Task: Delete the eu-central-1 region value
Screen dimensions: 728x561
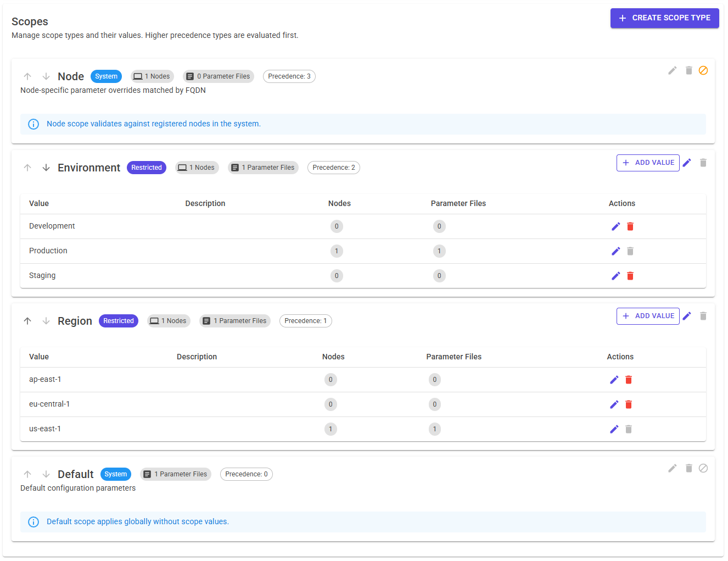Action: point(629,404)
